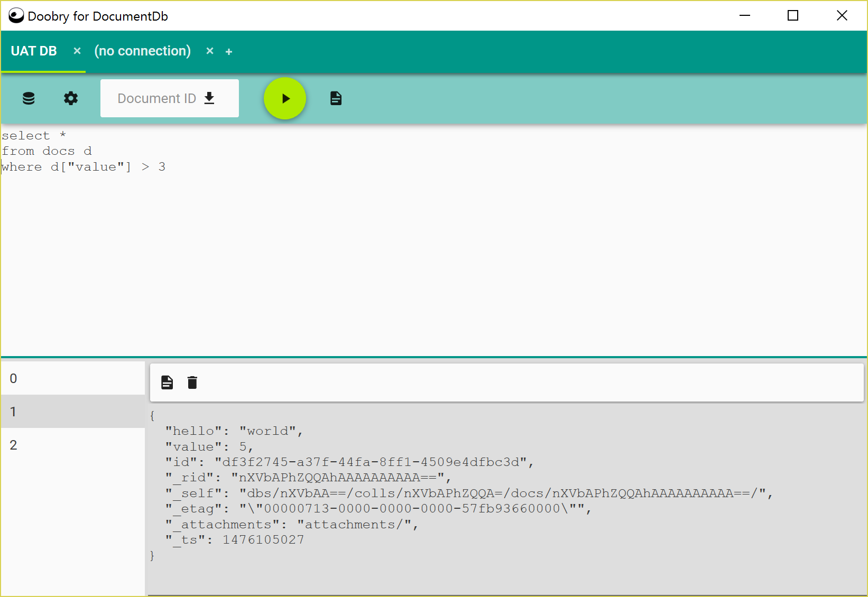Click the "_ts" timestamp value
Viewport: 868px width, 597px height.
pyautogui.click(x=263, y=540)
